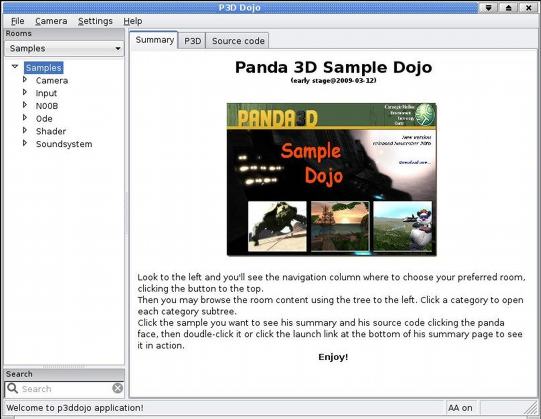The height and width of the screenshot is (419, 541).
Task: Select the Ode item in tree
Action: [44, 119]
